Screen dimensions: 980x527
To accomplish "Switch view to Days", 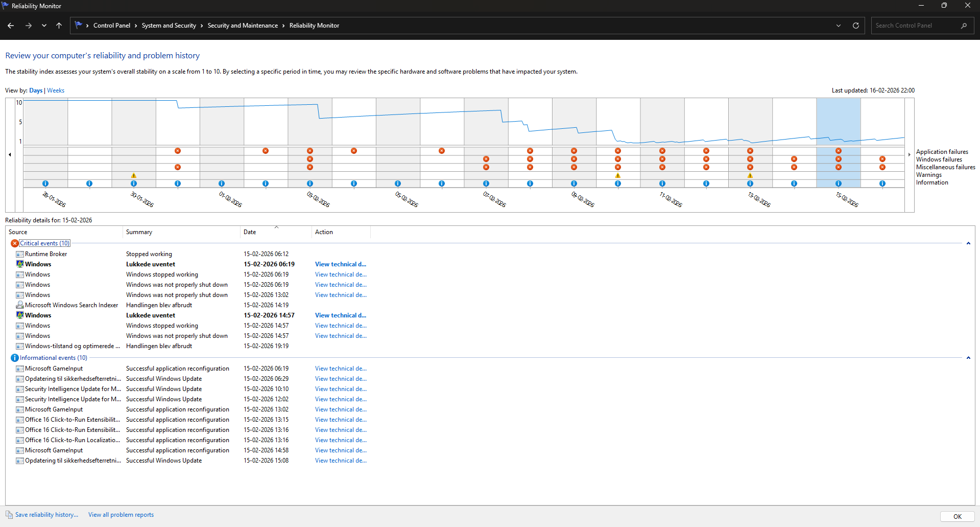I will [36, 90].
